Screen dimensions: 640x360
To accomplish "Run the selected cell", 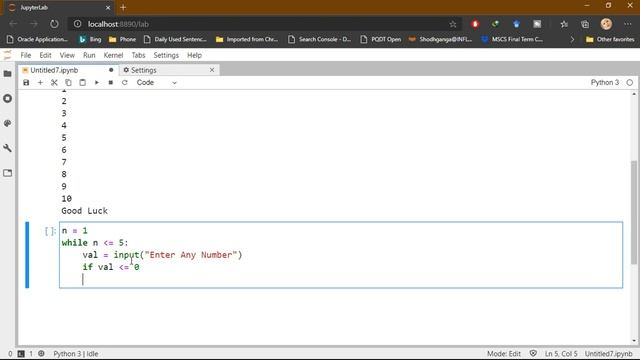I will 97,82.
